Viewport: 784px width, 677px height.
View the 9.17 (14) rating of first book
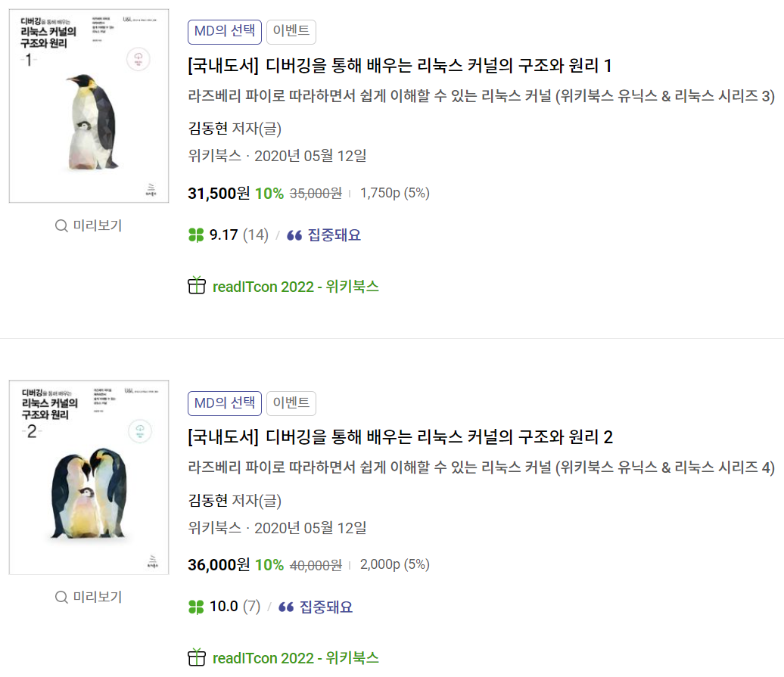[x=238, y=235]
